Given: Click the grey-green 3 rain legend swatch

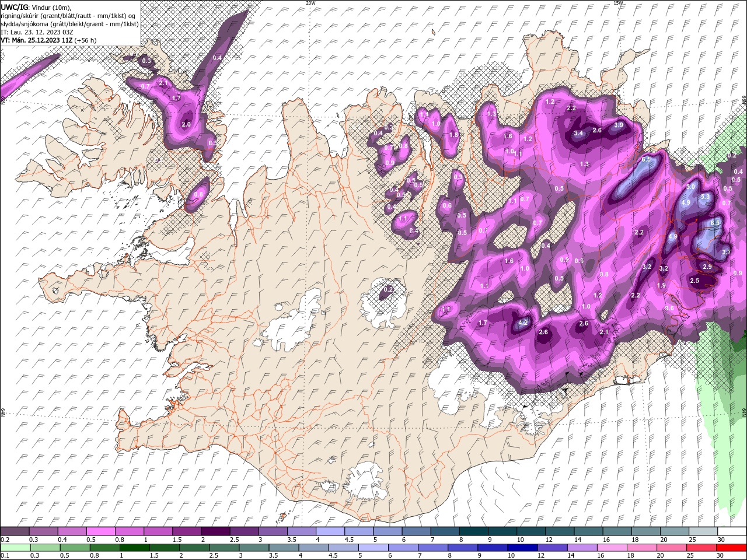Looking at the screenshot, I should [254, 548].
